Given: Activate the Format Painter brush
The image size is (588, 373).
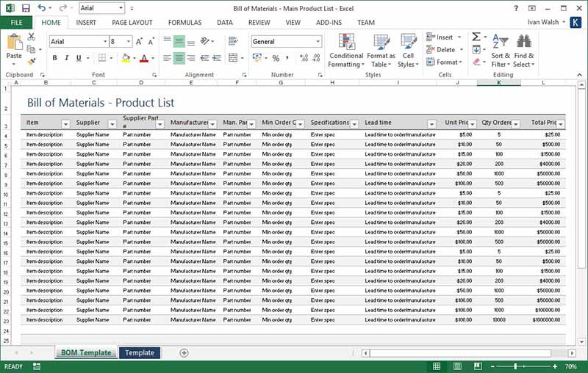Looking at the screenshot, I should (32, 61).
